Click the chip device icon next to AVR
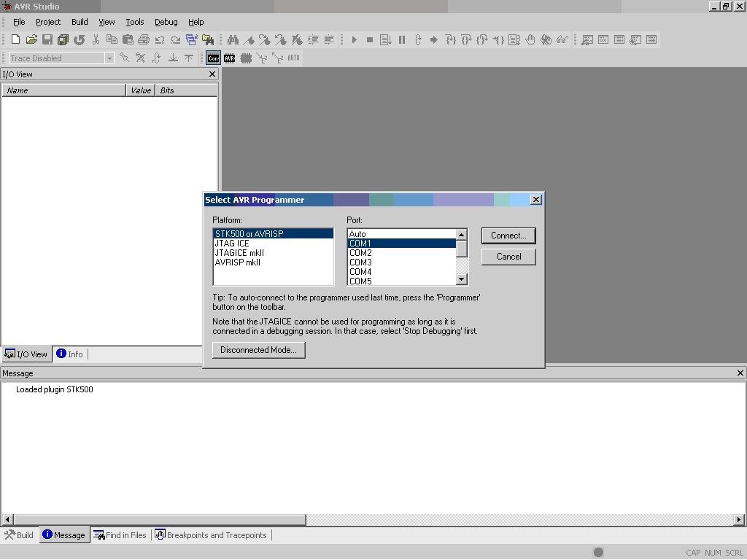This screenshot has width=747, height=560. tap(246, 58)
